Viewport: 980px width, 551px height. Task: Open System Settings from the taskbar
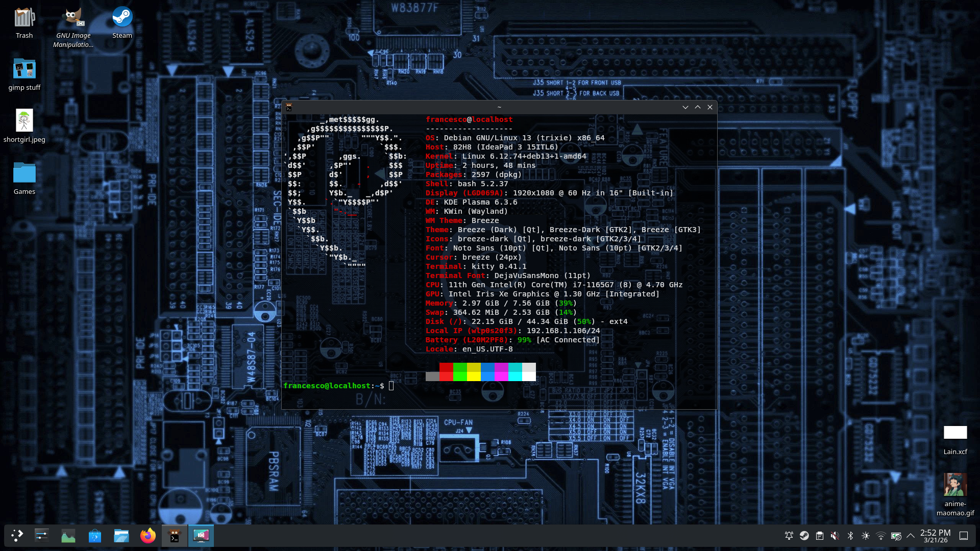pyautogui.click(x=42, y=536)
